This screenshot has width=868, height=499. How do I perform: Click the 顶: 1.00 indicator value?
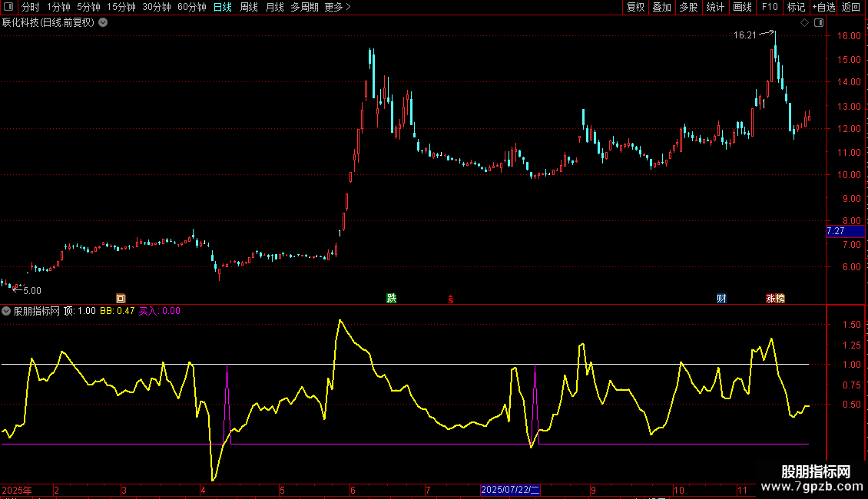[80, 311]
